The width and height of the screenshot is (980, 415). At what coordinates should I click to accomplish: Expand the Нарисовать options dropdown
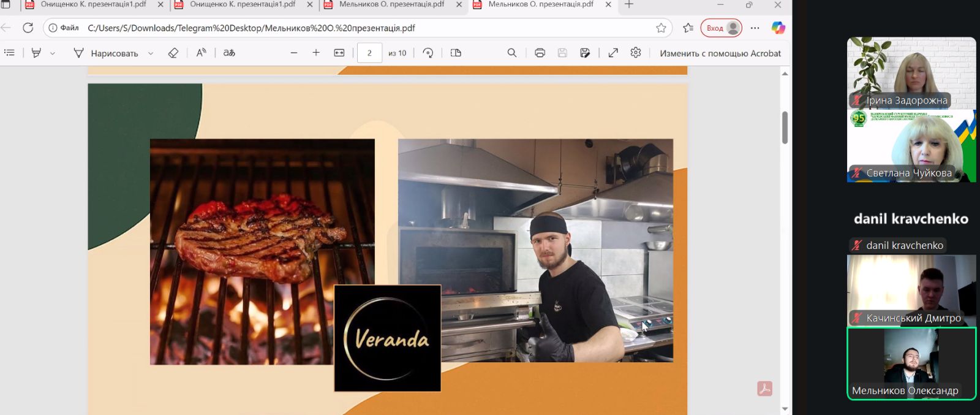151,53
